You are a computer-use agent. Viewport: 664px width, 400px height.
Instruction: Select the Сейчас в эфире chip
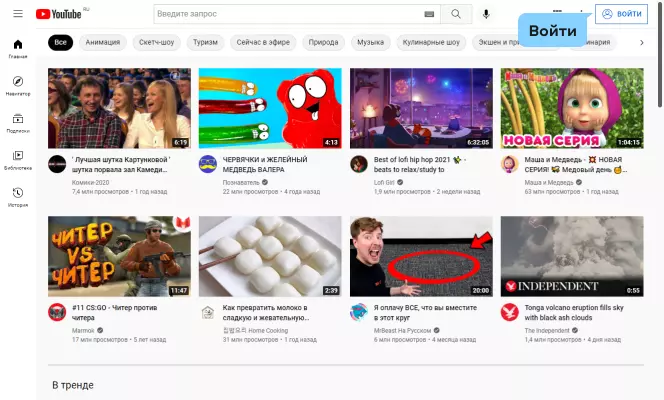click(263, 42)
